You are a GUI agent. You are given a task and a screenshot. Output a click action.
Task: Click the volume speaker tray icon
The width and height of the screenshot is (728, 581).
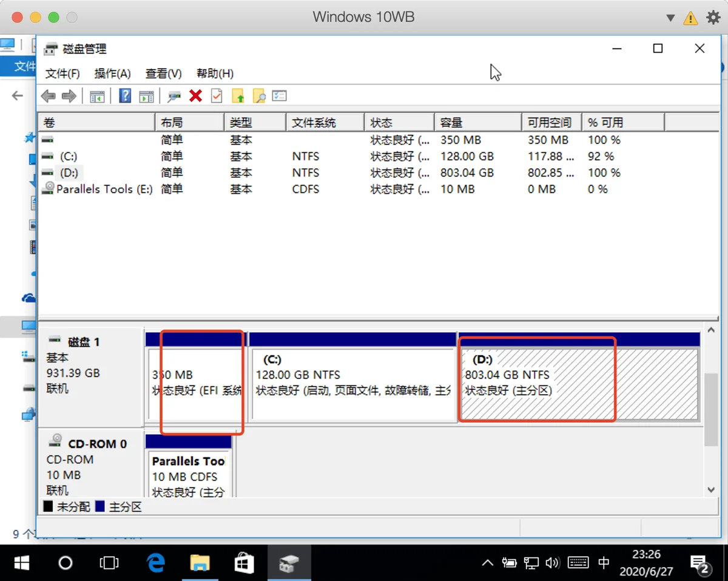(x=552, y=563)
